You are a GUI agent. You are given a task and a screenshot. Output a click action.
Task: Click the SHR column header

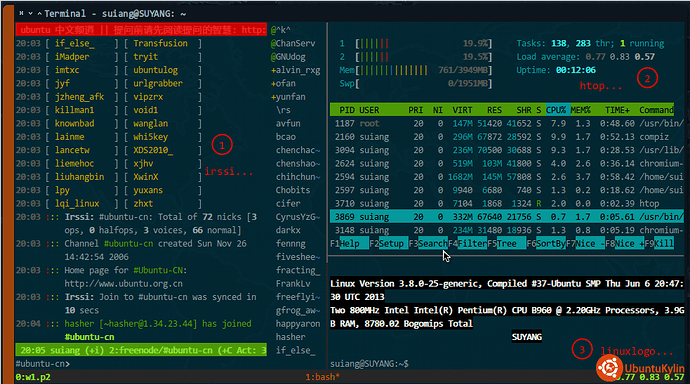tap(524, 110)
